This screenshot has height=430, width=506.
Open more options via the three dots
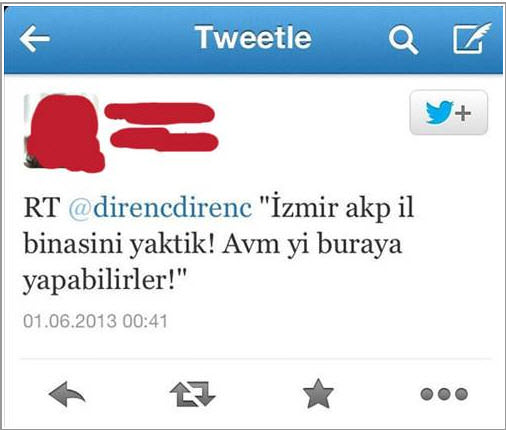coord(444,394)
